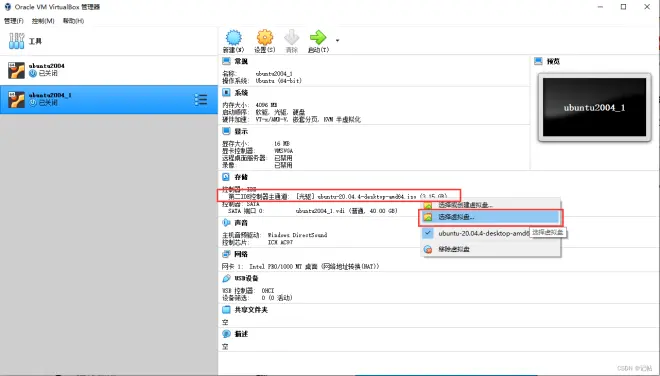Click the Display (显示) section icon
The width and height of the screenshot is (660, 376).
coord(226,131)
